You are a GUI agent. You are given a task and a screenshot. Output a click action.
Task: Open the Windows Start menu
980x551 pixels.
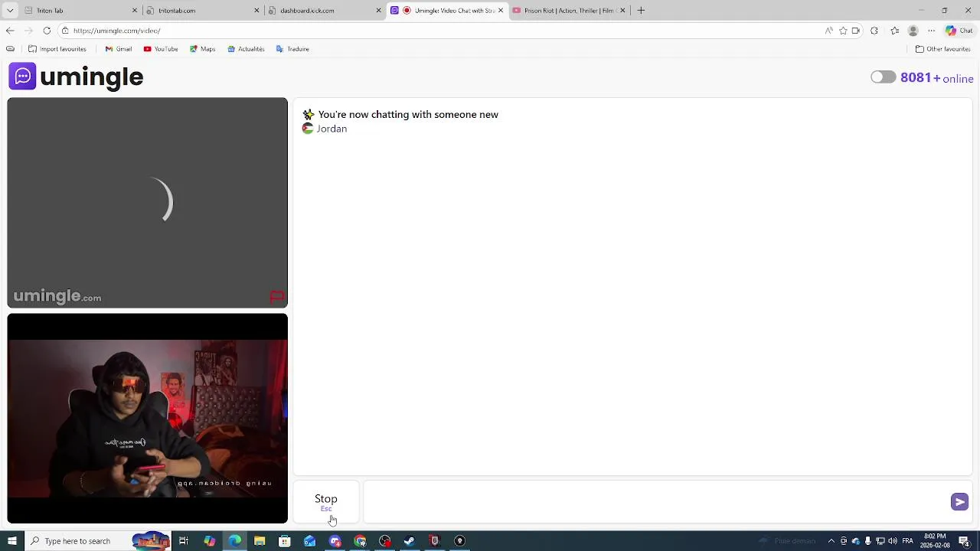tap(11, 541)
